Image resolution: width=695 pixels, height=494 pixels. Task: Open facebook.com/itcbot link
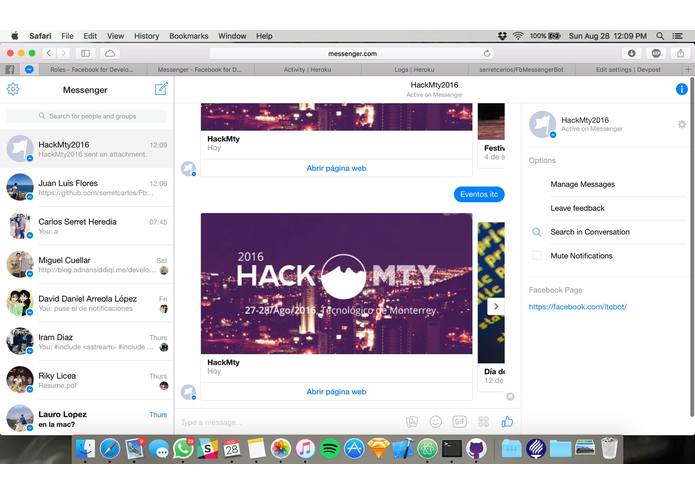click(578, 307)
